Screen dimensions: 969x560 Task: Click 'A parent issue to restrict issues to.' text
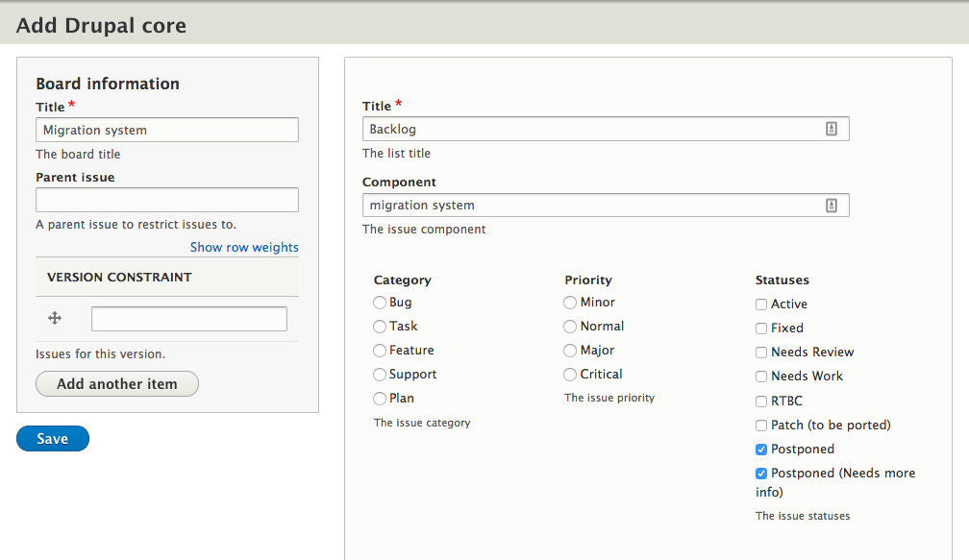136,224
